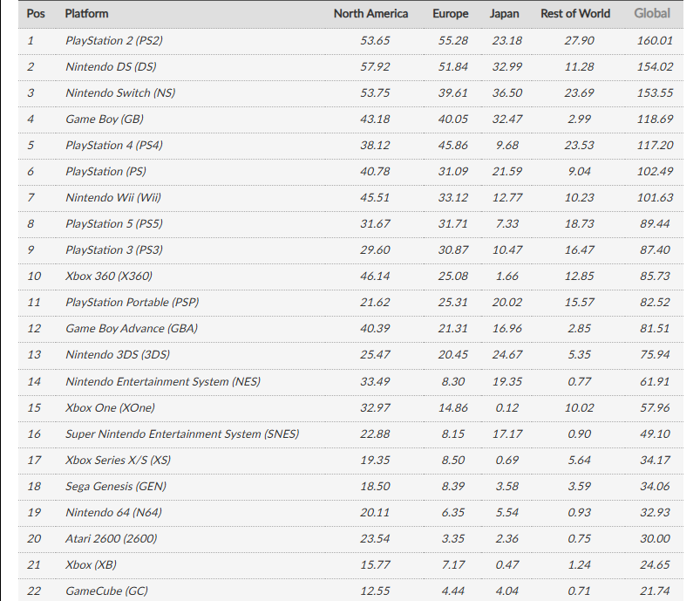Screen dimensions: 700x601
Task: Select Nintendo Switch (NS) platform
Action: [x=120, y=92]
